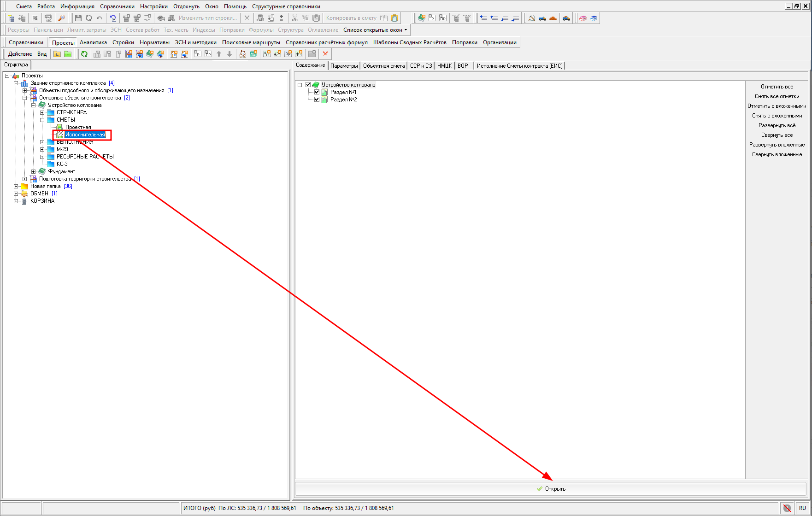The image size is (812, 516).
Task: Expand the Фундамент tree node
Action: coord(34,171)
